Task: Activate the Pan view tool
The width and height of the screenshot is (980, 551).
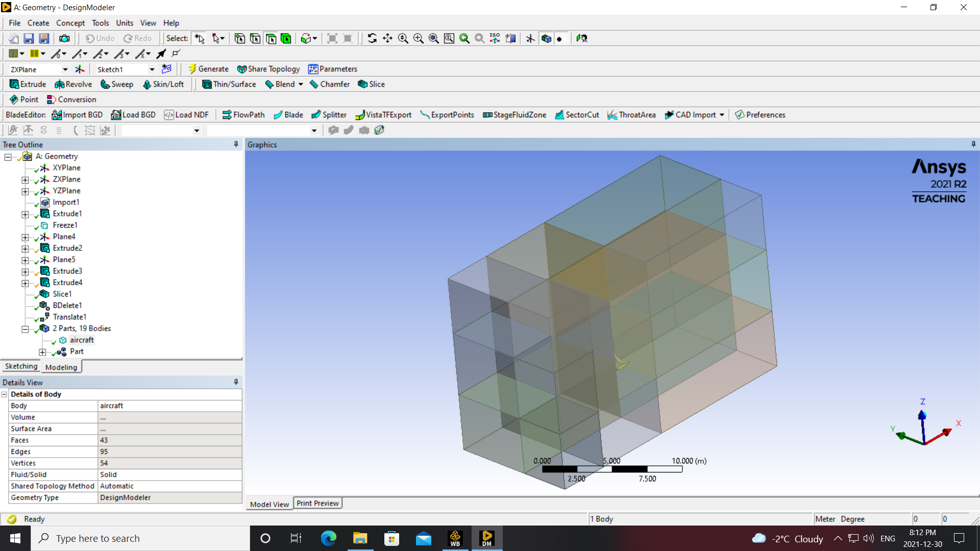Action: (387, 38)
